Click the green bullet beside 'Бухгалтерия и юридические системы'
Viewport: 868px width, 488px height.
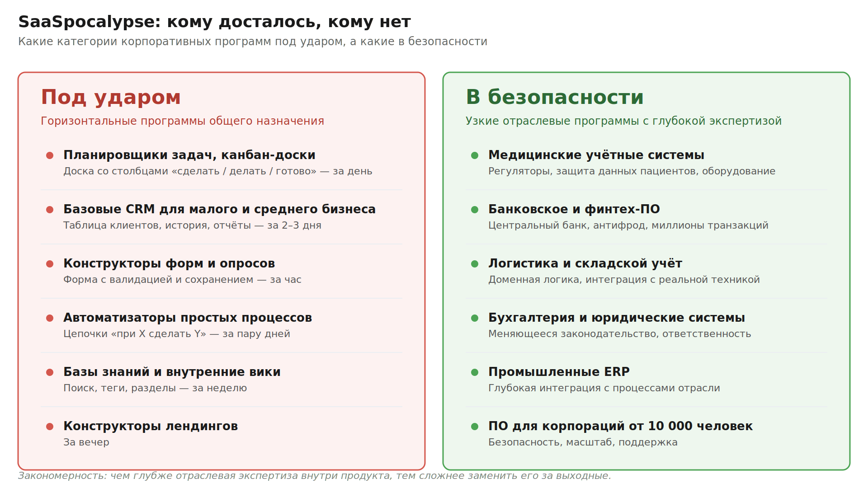pyautogui.click(x=475, y=318)
